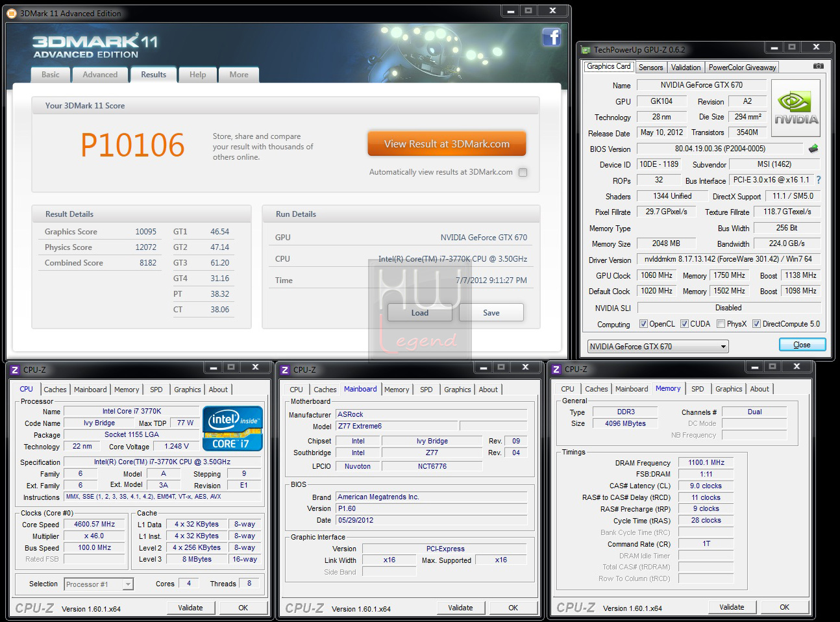Click the Close button in GPU-Z

tap(802, 345)
